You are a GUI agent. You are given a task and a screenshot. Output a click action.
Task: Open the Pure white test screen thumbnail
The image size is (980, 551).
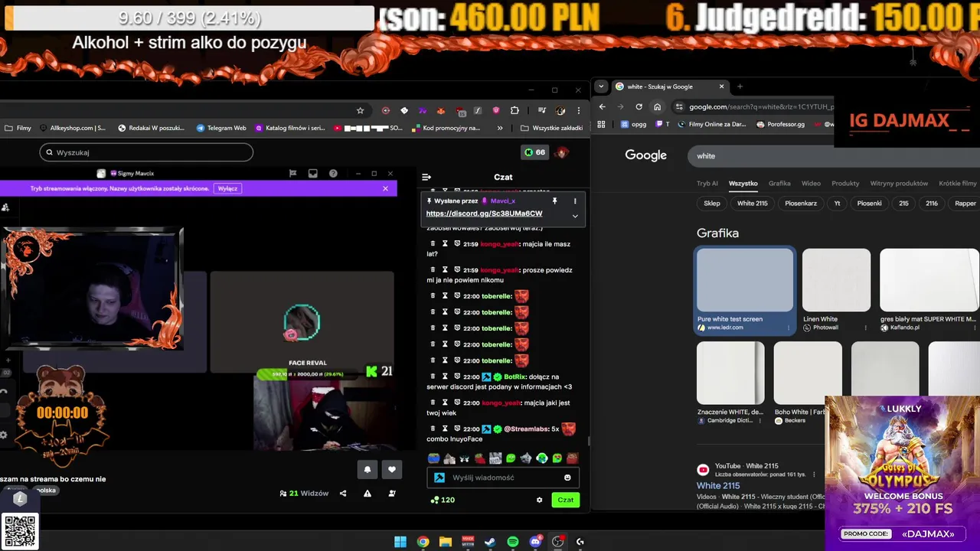(745, 280)
